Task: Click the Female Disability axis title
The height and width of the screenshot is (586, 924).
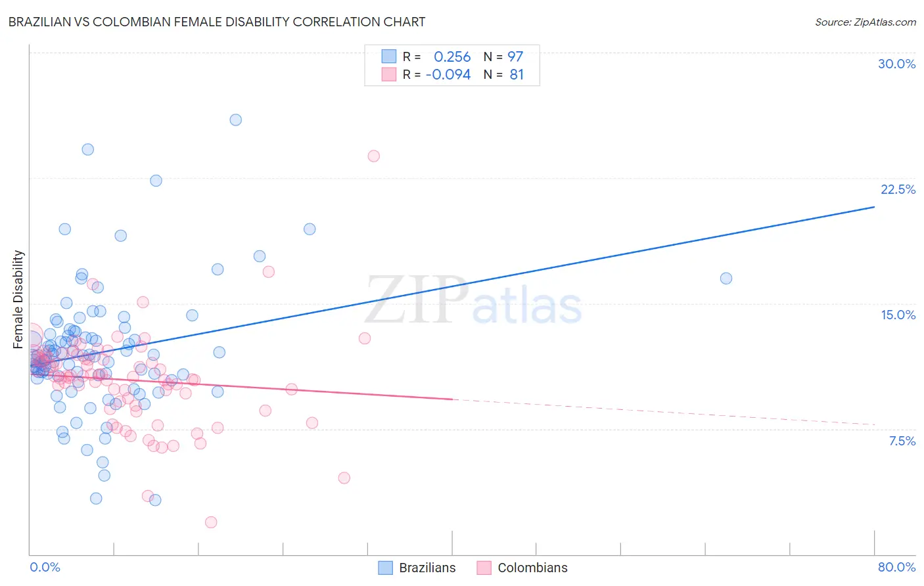Action: [18, 299]
